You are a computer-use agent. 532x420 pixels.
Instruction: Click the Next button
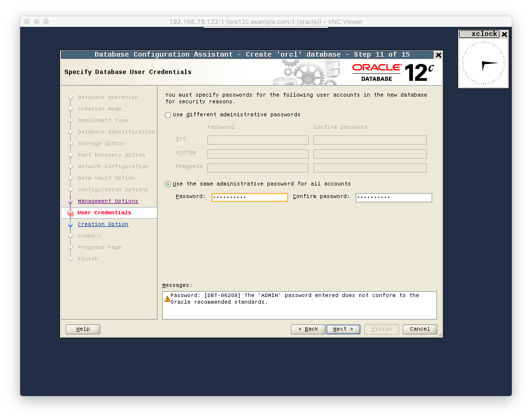343,329
